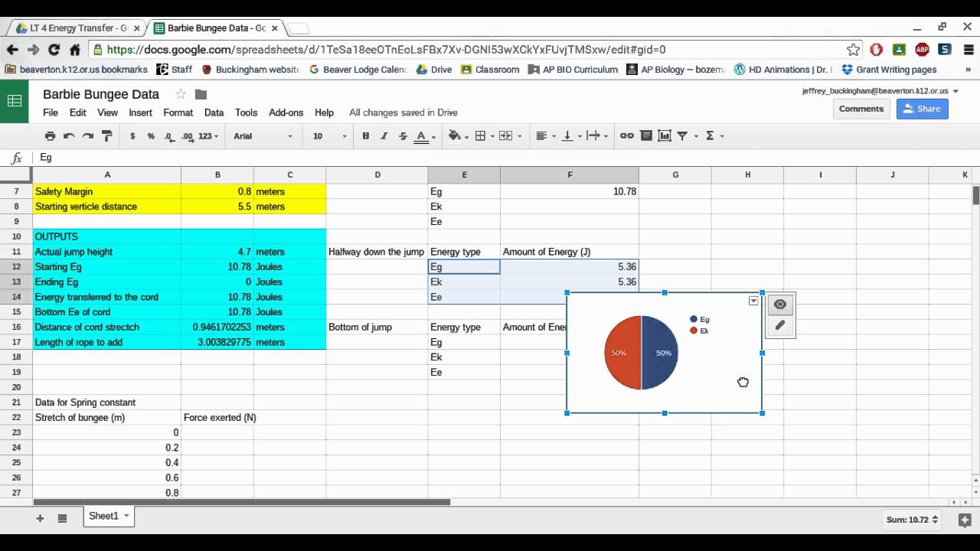
Task: Open the Sheets home icon
Action: pyautogui.click(x=14, y=100)
